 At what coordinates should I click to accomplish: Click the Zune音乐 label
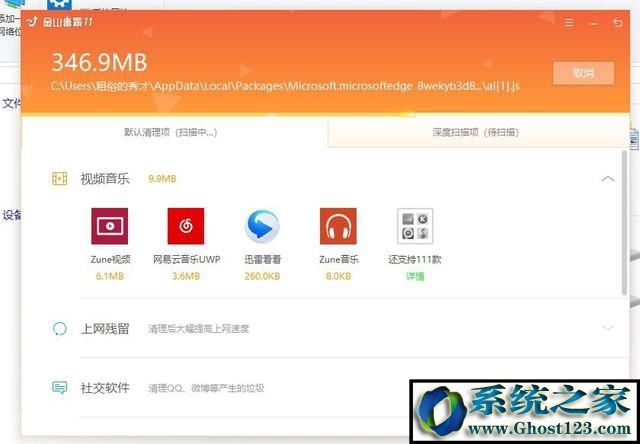pyautogui.click(x=339, y=259)
